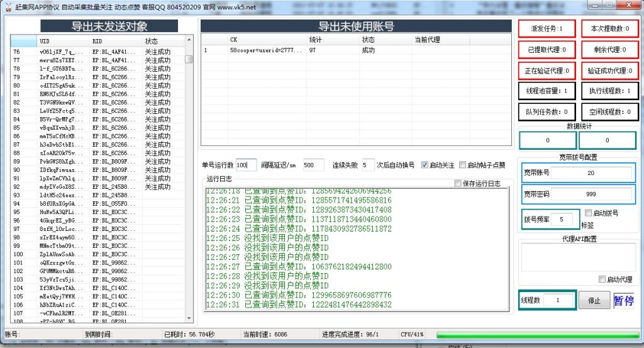
Task: Select list row number 100
Action: [x=97, y=254]
